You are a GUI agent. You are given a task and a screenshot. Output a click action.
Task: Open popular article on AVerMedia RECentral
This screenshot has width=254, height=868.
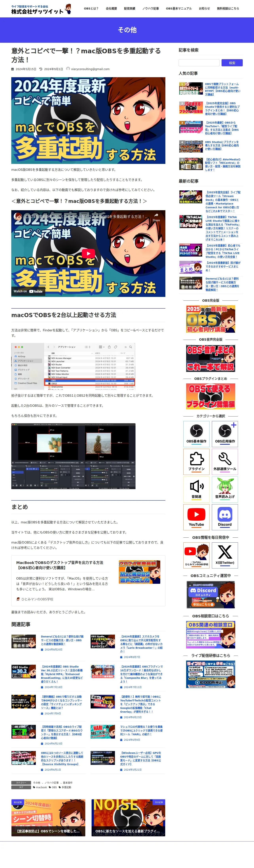pyautogui.click(x=222, y=164)
